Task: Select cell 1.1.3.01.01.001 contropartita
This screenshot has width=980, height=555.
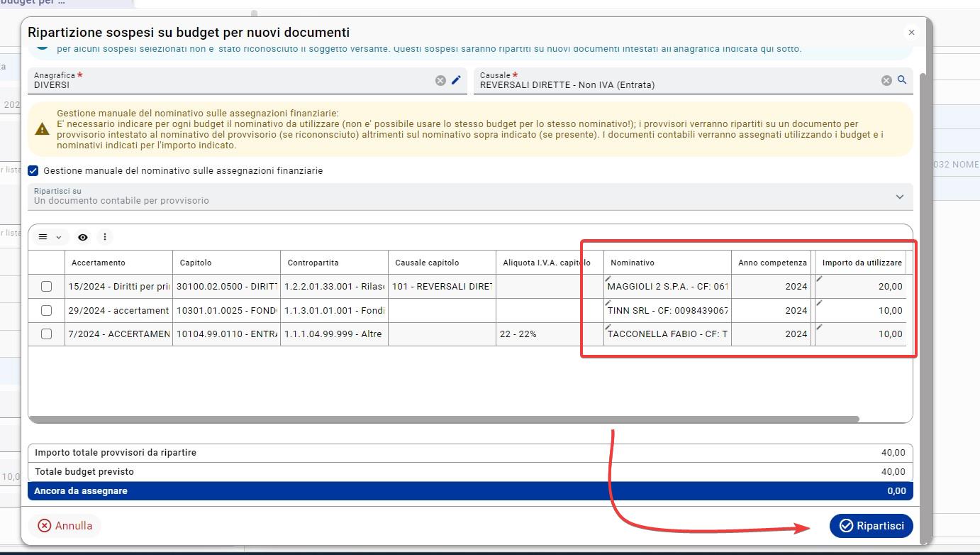Action: point(334,310)
